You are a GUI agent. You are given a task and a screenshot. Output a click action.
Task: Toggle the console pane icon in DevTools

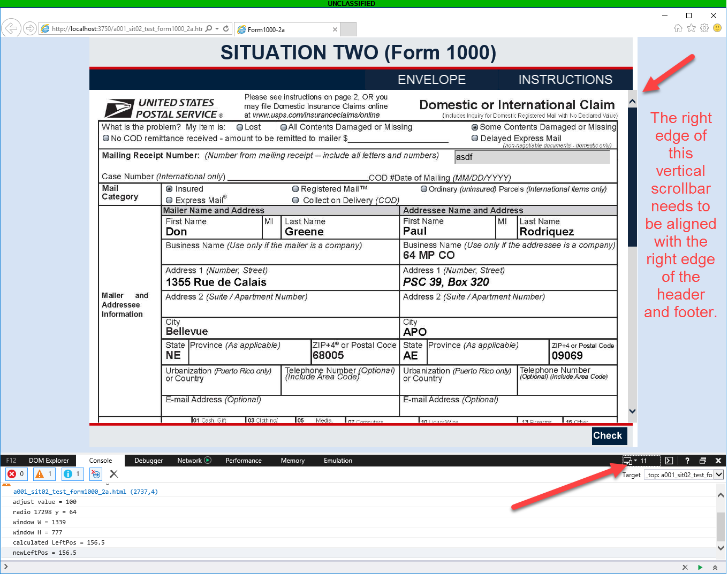(x=669, y=461)
